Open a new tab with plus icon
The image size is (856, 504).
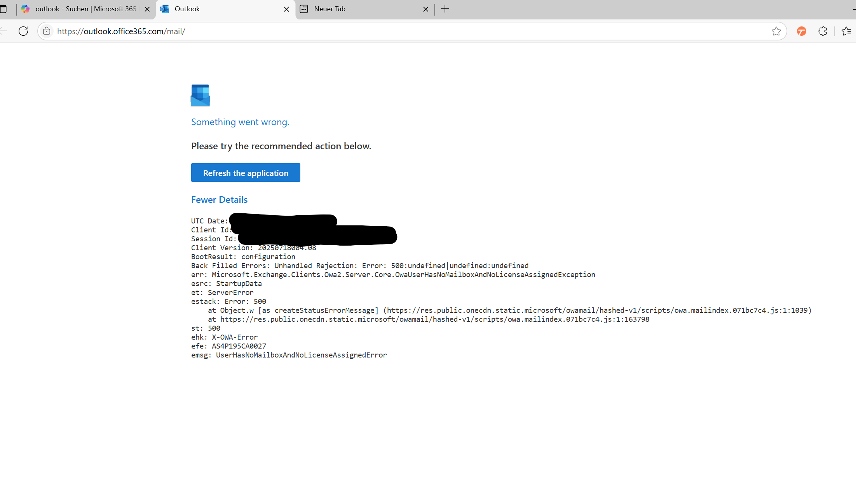click(445, 9)
